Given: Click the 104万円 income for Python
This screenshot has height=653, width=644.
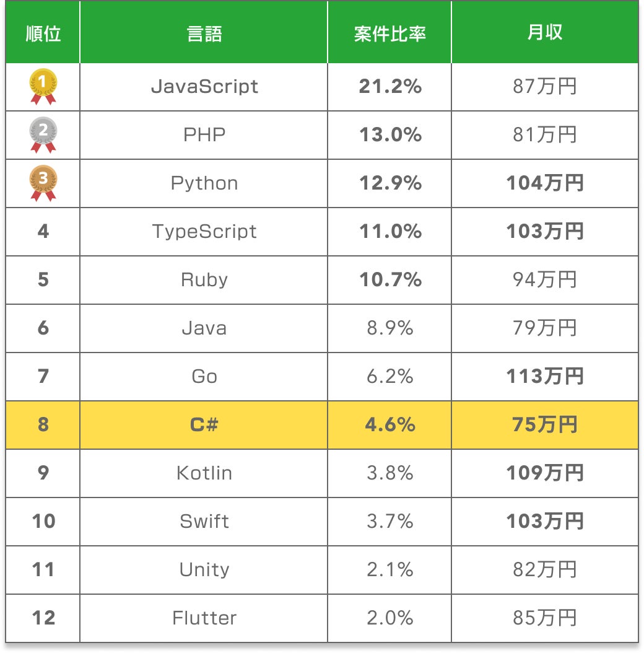Looking at the screenshot, I should point(545,183).
